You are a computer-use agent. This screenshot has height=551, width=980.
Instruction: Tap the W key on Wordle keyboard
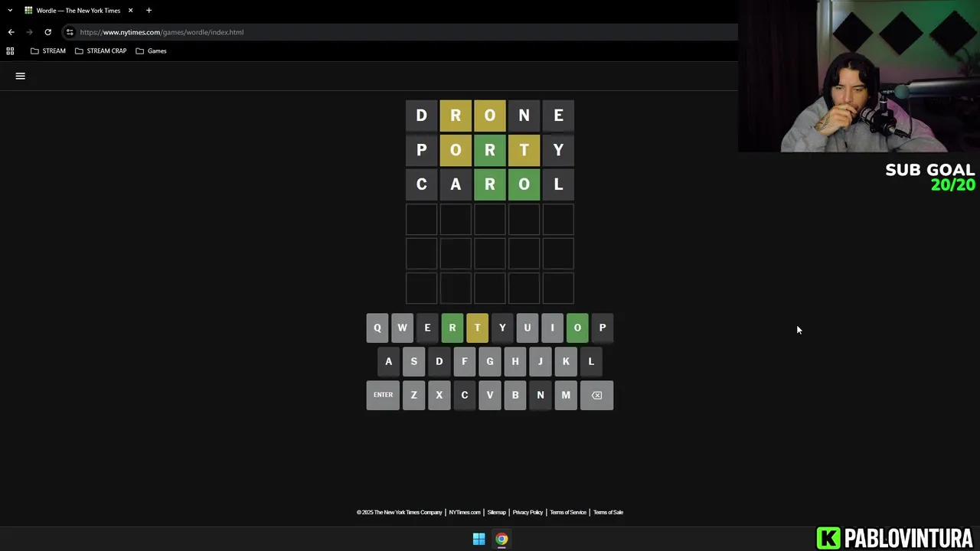(x=402, y=328)
